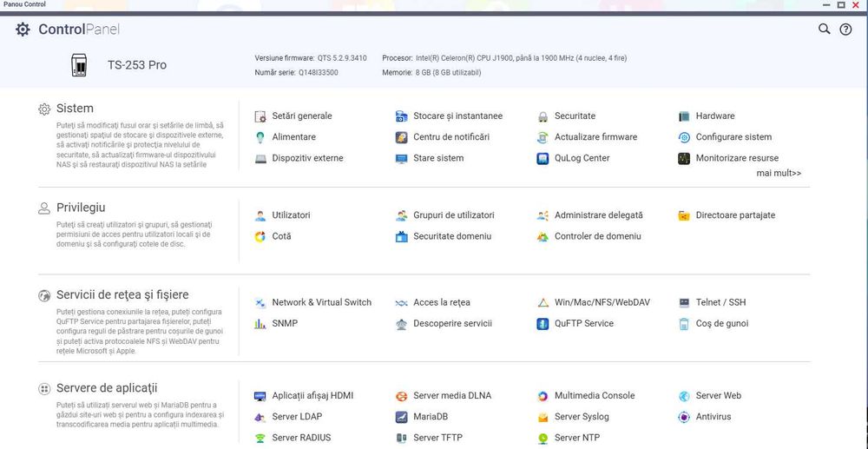Open the Directoare partajate folder icon
The height and width of the screenshot is (449, 868).
[684, 215]
